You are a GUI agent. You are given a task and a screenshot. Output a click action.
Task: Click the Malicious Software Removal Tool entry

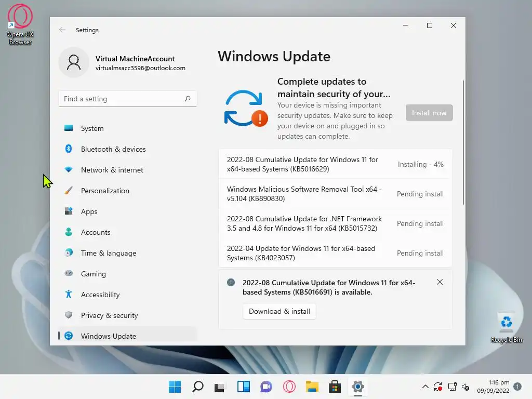pos(335,194)
